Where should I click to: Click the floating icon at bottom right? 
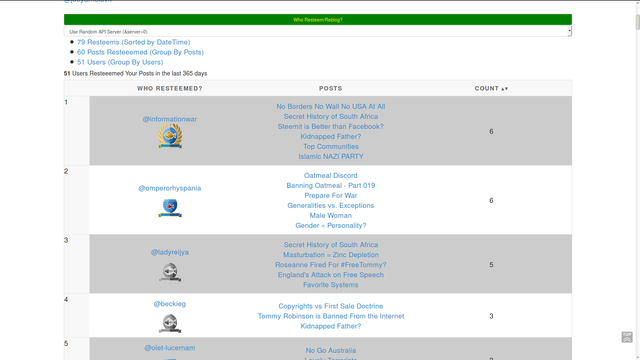[627, 337]
